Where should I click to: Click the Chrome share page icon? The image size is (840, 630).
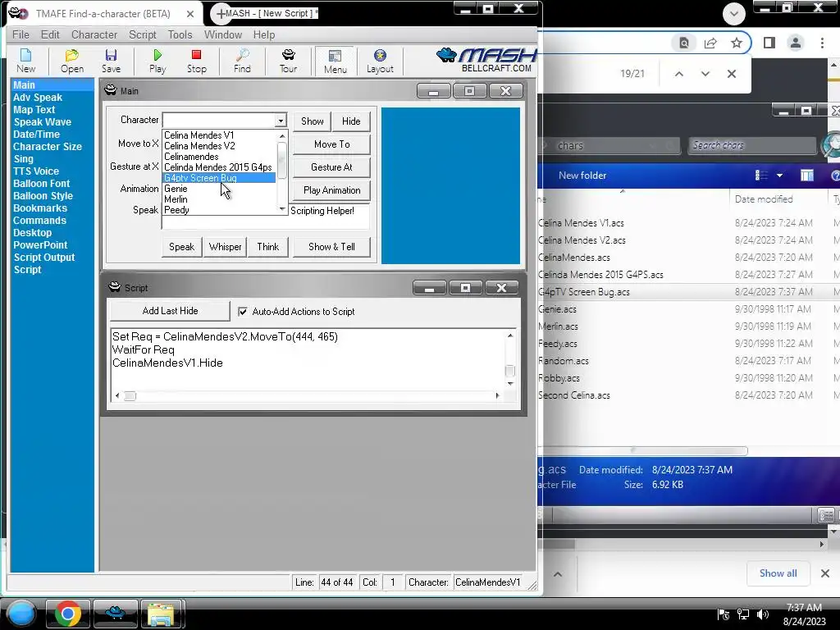(x=710, y=43)
